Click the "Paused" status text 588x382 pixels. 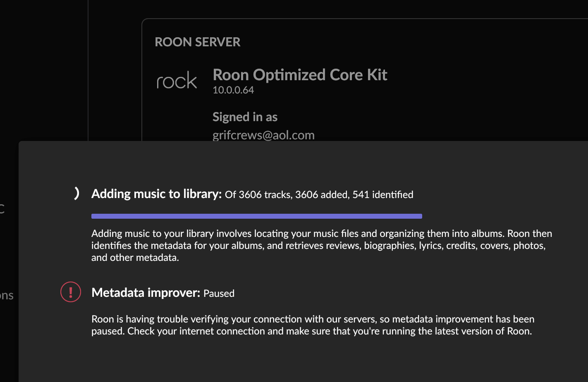pos(219,294)
